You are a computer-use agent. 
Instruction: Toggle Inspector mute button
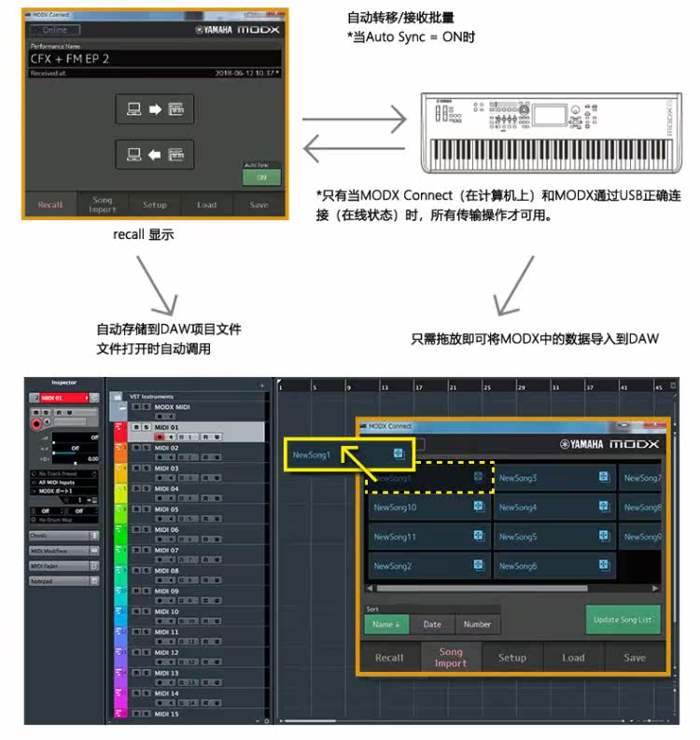[35, 412]
